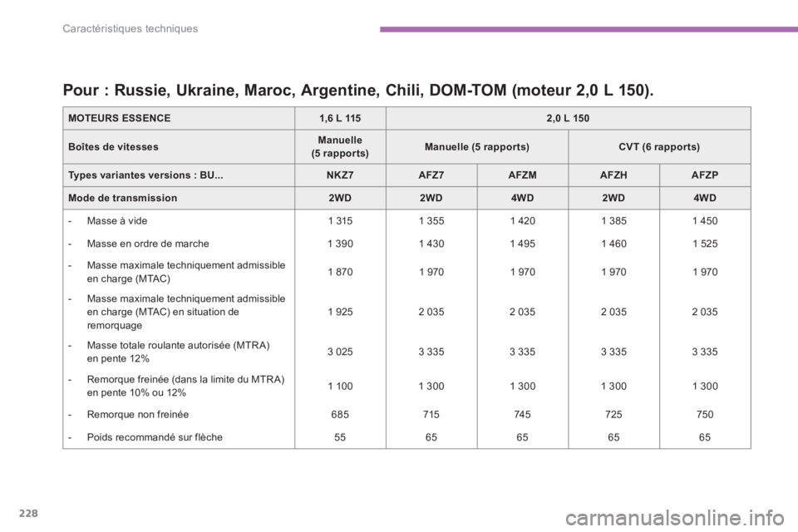Click the '725' unbraked trailer value
Viewport: 798px width, 532px height.
point(613,415)
